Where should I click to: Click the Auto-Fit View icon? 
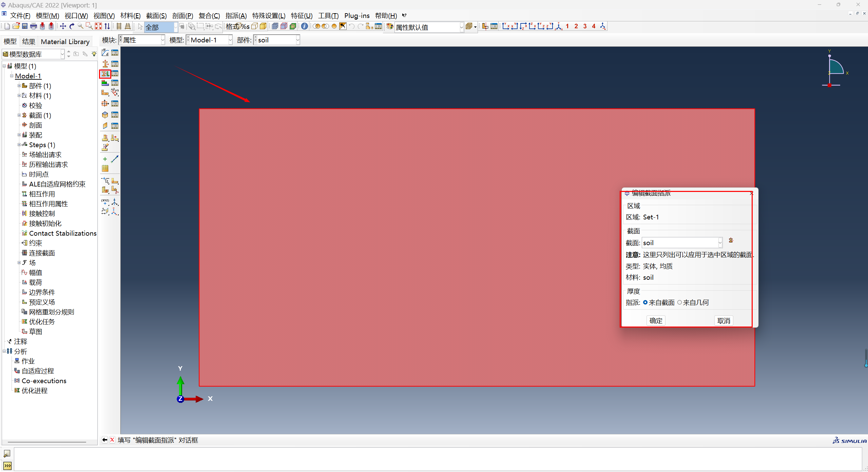(98, 26)
